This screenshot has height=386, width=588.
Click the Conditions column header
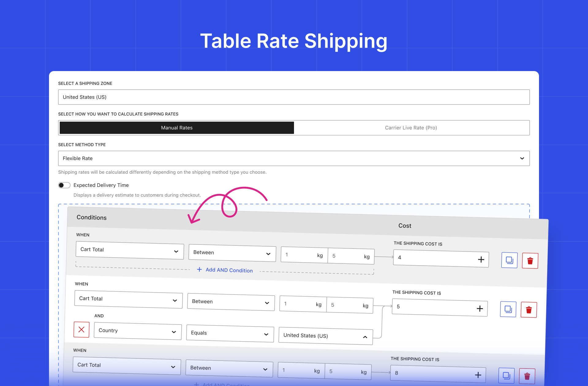tap(92, 218)
